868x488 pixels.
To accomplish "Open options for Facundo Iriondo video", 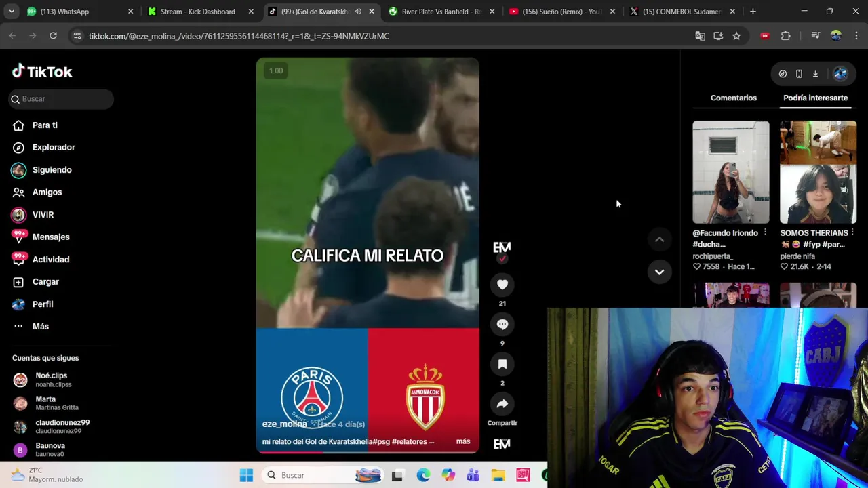I will coord(765,232).
